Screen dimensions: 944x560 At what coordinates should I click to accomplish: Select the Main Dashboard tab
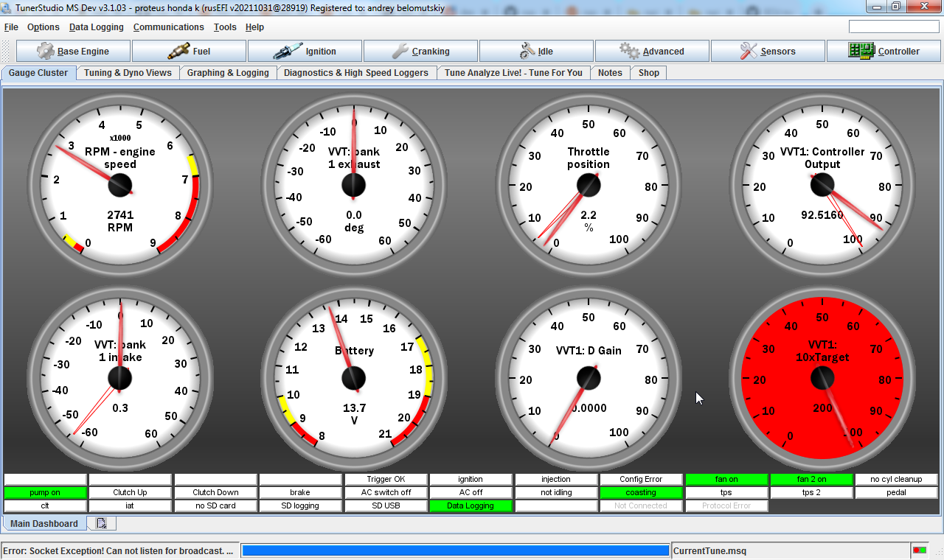tap(44, 524)
